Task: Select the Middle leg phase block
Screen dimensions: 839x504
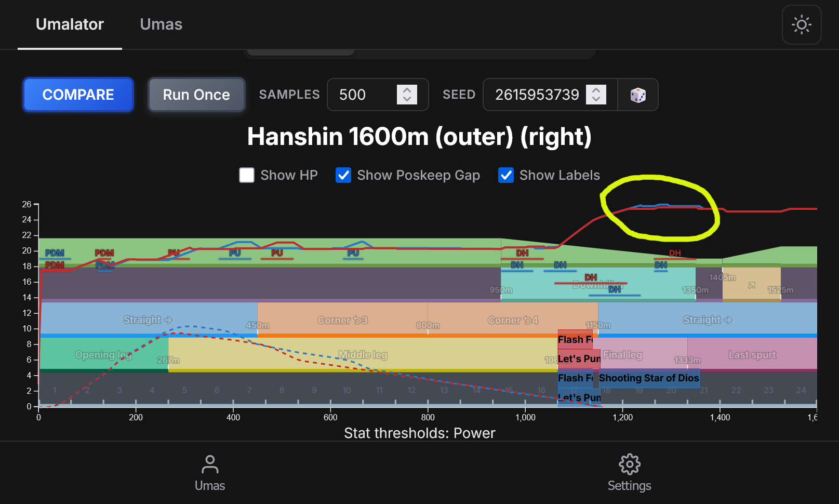Action: [363, 355]
